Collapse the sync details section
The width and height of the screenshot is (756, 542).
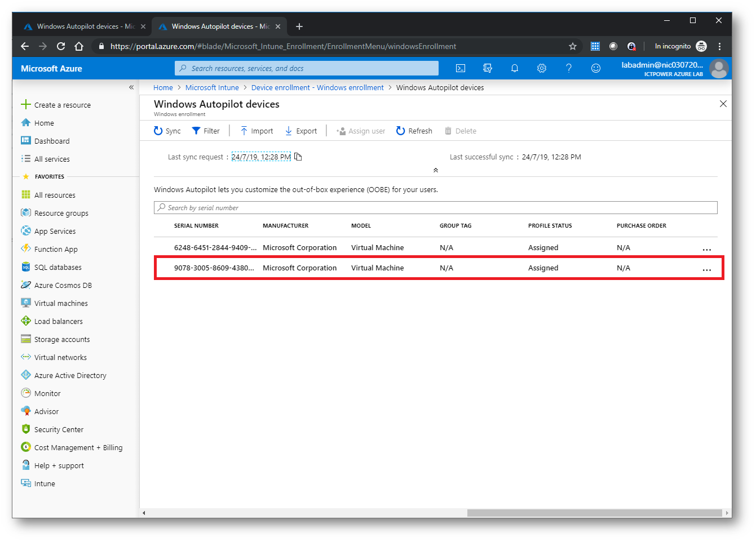pyautogui.click(x=435, y=170)
